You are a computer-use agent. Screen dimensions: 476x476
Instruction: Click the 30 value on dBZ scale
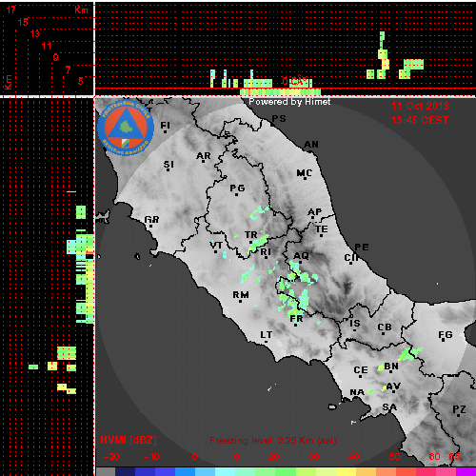(x=313, y=457)
